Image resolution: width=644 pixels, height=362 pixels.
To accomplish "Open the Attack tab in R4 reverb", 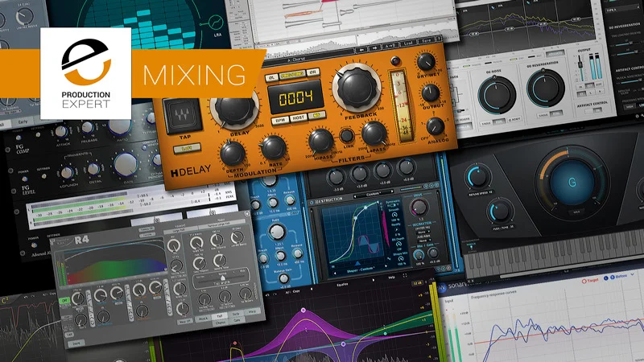I will point(203,318).
